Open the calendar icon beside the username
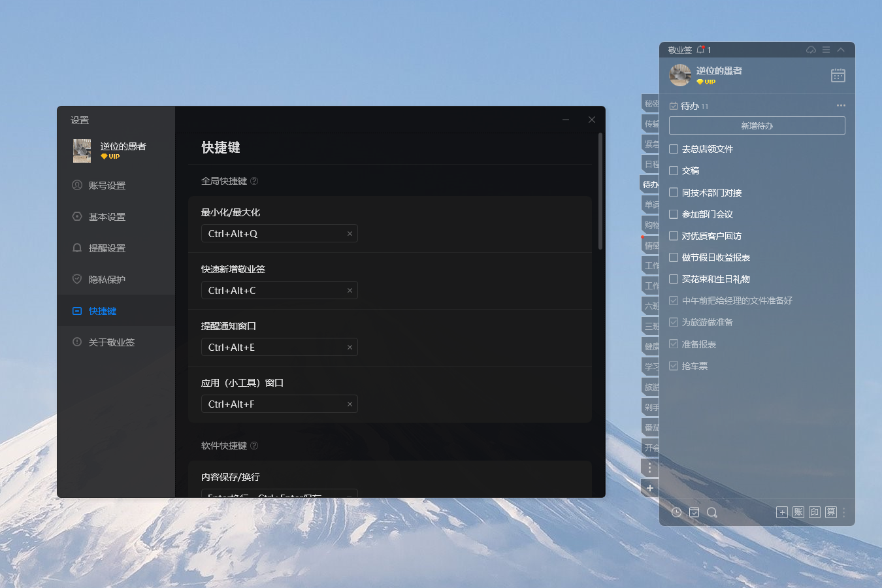 point(838,75)
